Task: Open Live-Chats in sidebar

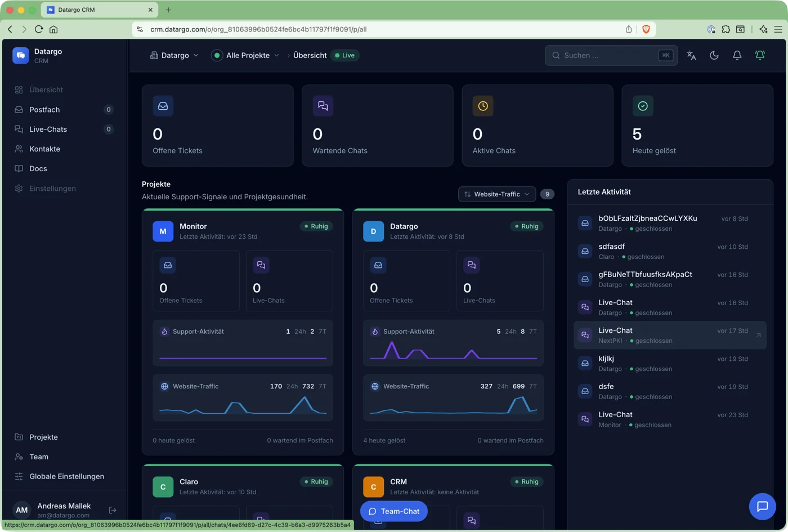Action: 63,129
